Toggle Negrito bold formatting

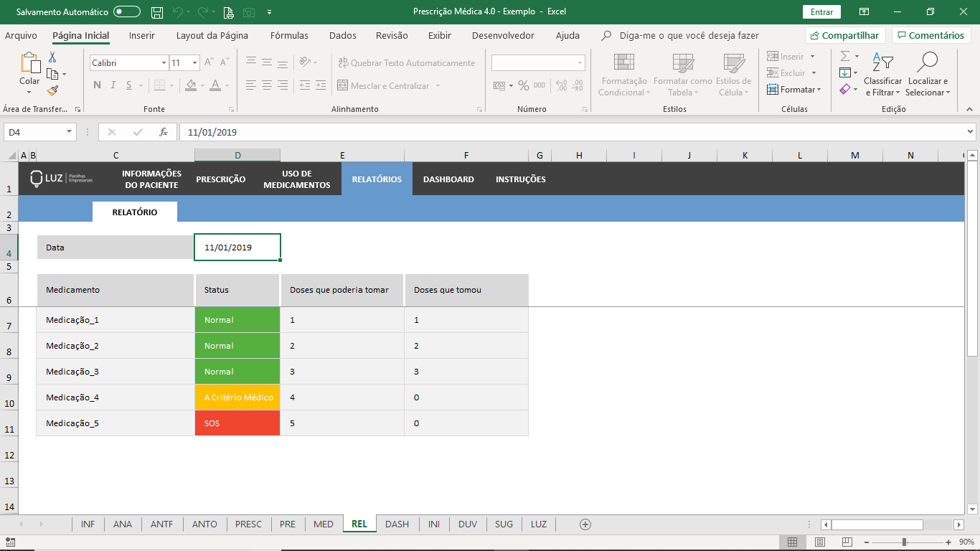pos(97,85)
